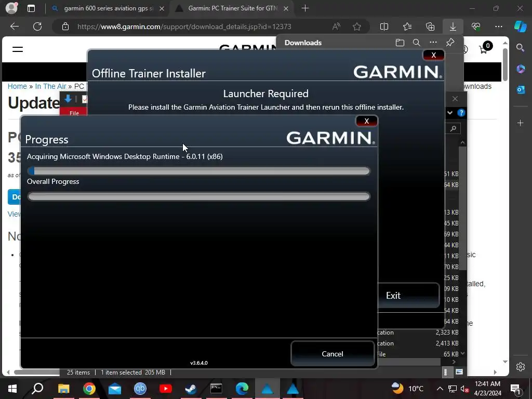
Task: Click the page vertical scrollbar
Action: [x=505, y=64]
